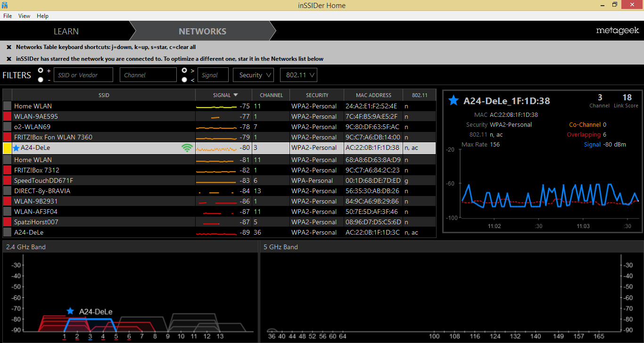Click the gray swatch beside DIRECT-8y-BRAVIA
Viewport: 644px width, 343px height.
pyautogui.click(x=7, y=191)
